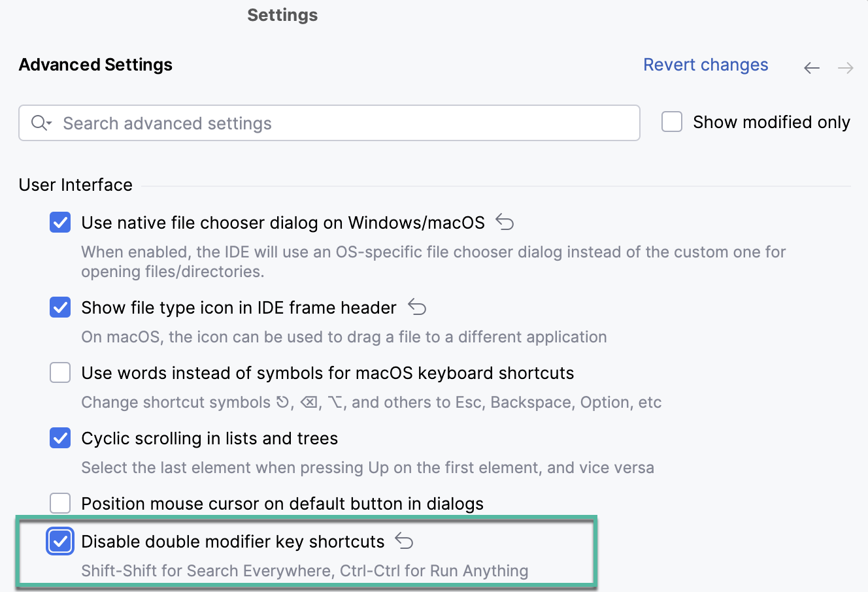Click the Advanced Settings heading
Screen dimensions: 868x592
[x=95, y=64]
